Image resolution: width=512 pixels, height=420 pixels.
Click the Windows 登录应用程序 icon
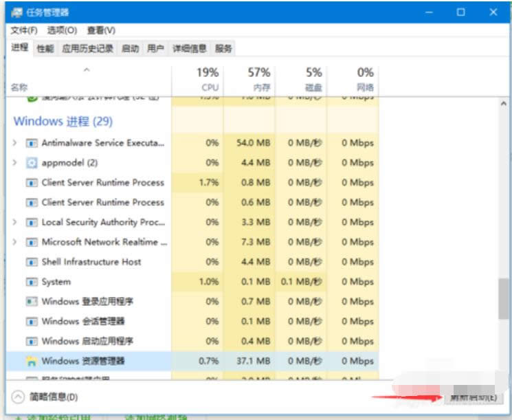click(31, 302)
